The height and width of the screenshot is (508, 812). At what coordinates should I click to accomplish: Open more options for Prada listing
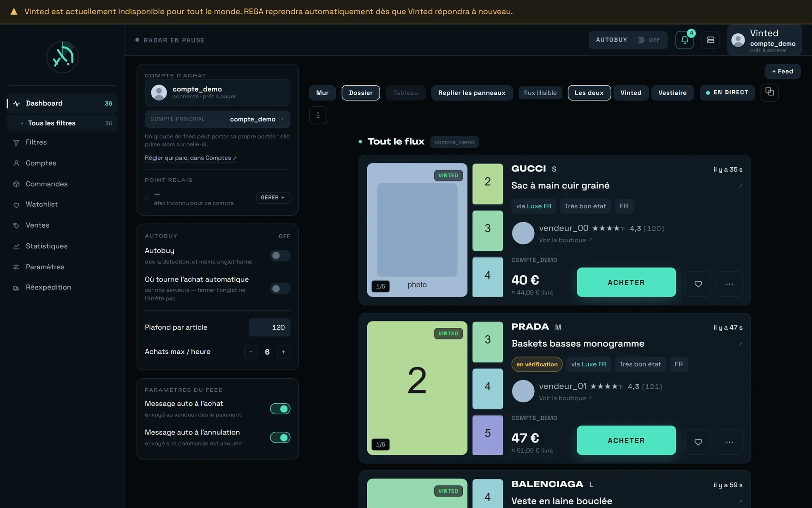(x=729, y=442)
